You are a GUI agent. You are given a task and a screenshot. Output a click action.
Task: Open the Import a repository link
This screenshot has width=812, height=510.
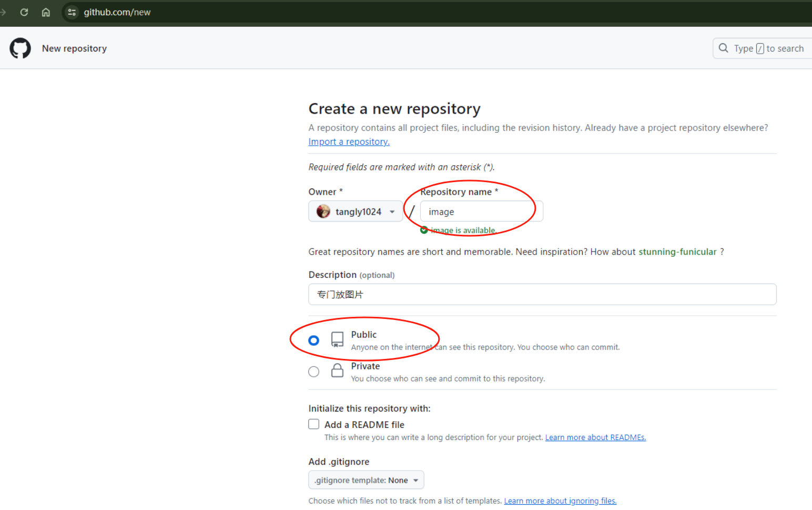(x=349, y=142)
